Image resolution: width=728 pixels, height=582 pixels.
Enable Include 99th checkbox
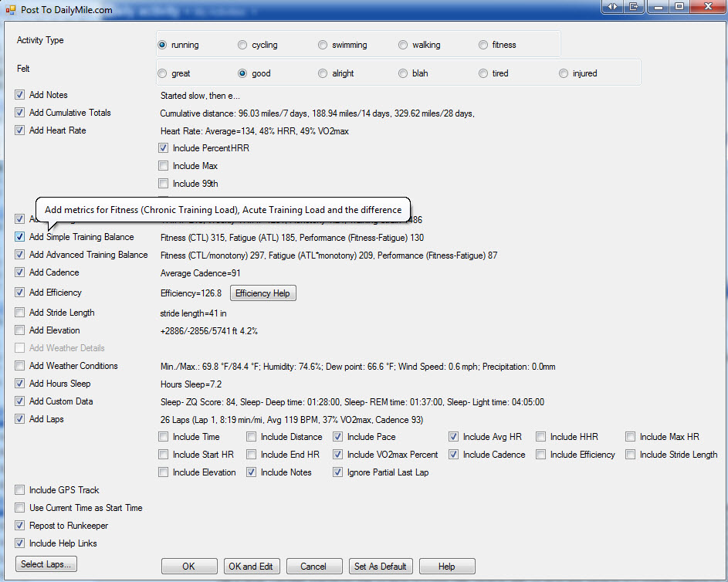pos(163,184)
